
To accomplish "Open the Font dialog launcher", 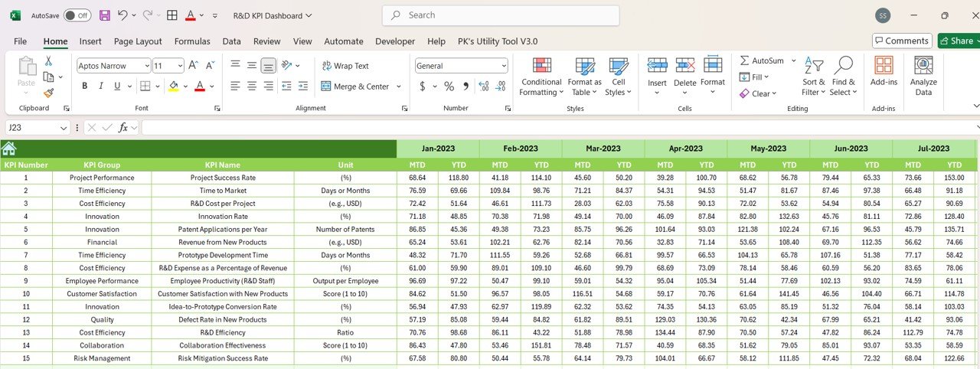I will (x=217, y=109).
